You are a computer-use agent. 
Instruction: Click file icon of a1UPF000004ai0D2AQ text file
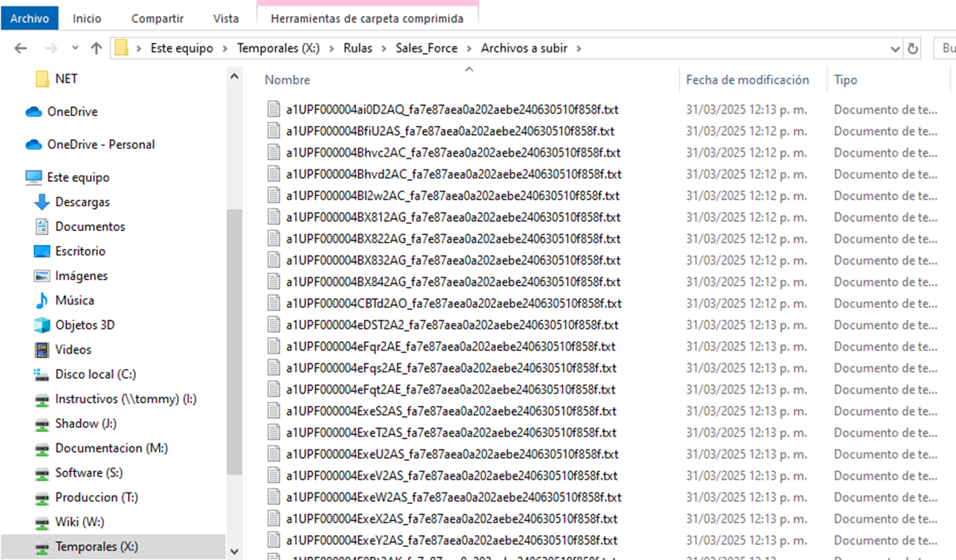[274, 110]
